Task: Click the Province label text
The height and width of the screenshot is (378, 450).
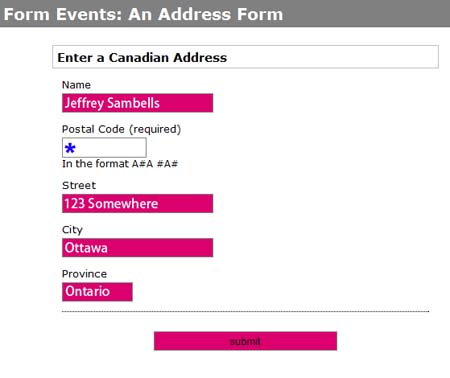Action: [84, 274]
